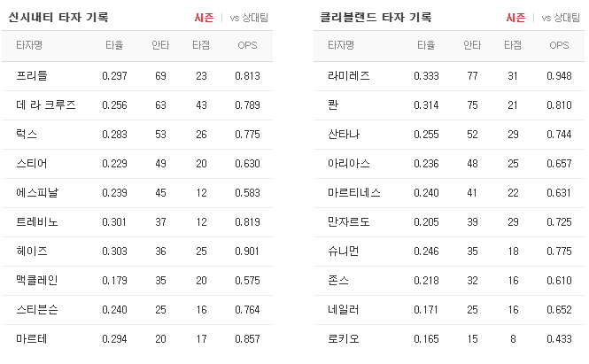The image size is (589, 364).
Task: Open batter 산타나 name
Action: click(344, 134)
